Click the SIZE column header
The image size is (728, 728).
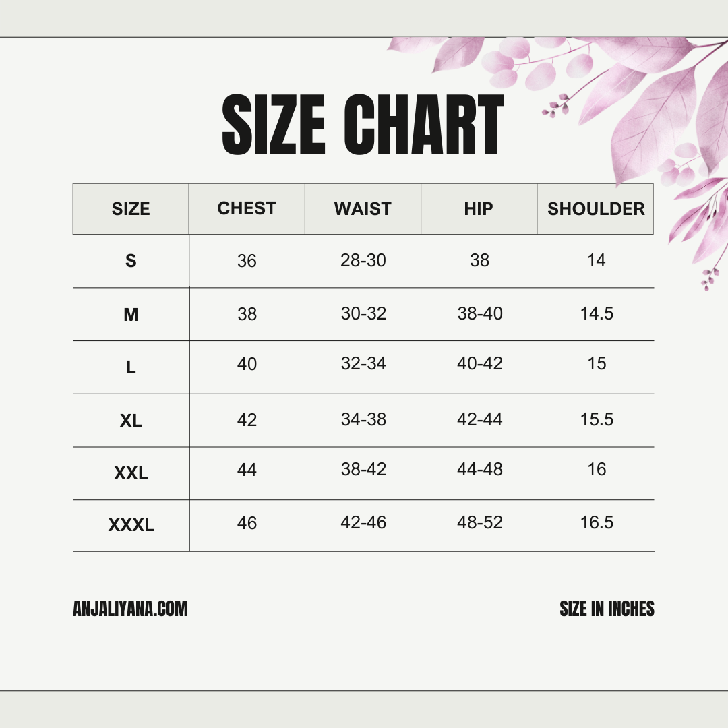click(x=131, y=209)
